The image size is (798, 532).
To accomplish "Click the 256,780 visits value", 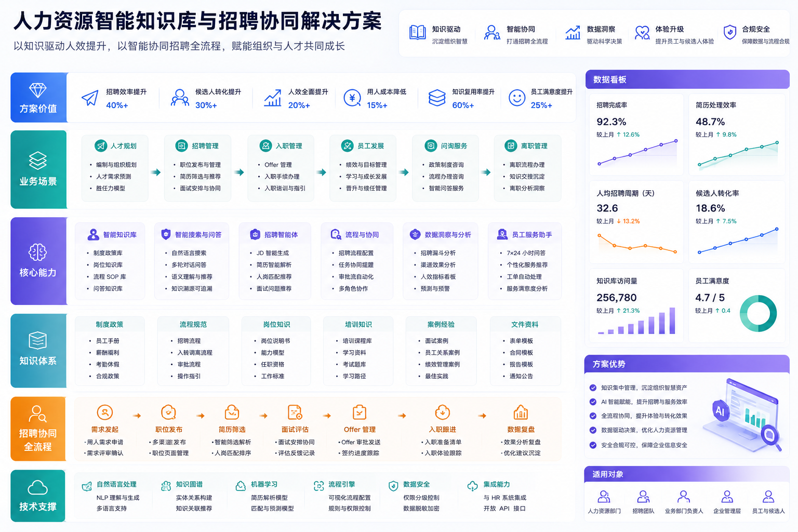I will tap(617, 298).
